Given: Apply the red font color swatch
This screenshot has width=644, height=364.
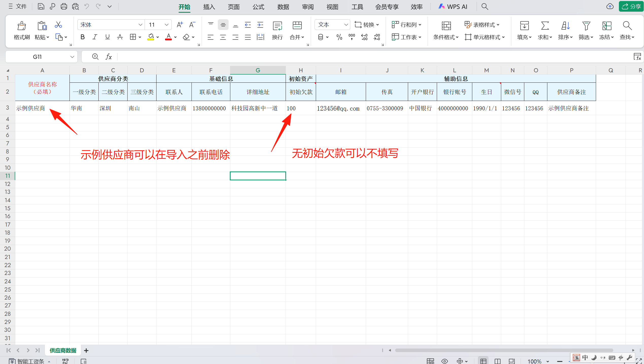Looking at the screenshot, I should [168, 37].
